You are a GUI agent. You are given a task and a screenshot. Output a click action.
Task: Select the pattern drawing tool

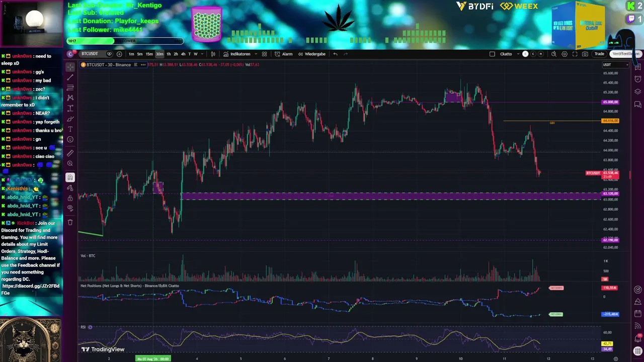click(x=70, y=98)
